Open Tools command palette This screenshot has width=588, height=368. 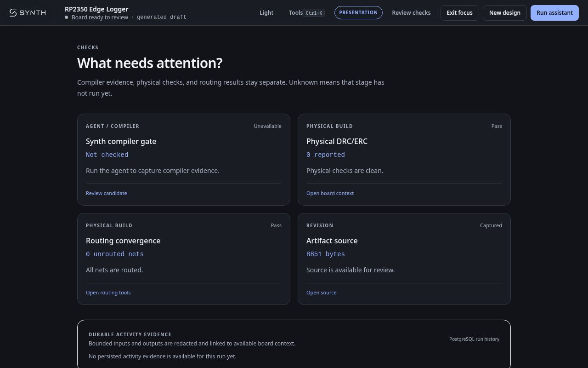click(x=307, y=12)
